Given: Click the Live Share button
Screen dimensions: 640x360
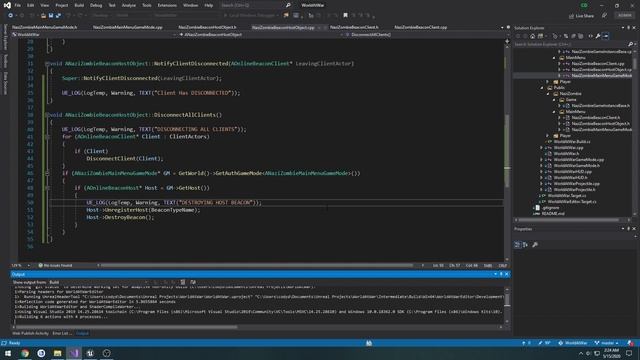Looking at the screenshot, I should [581, 16].
